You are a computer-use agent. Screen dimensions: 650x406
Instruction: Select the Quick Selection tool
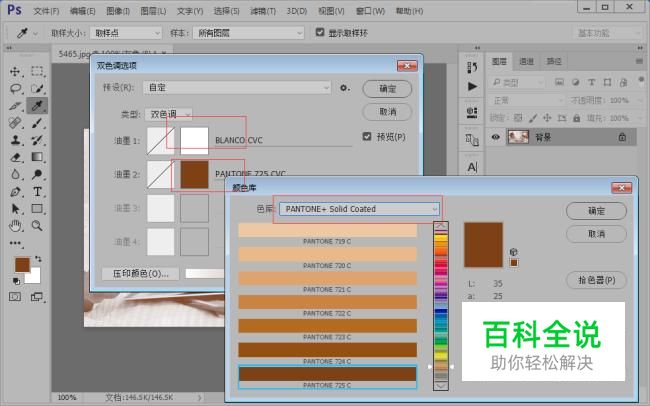[x=37, y=88]
